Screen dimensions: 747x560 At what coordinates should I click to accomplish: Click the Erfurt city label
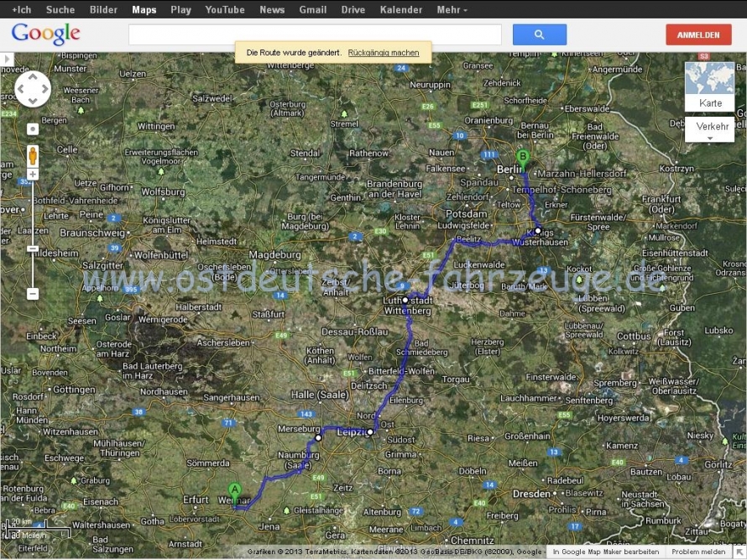(x=196, y=500)
